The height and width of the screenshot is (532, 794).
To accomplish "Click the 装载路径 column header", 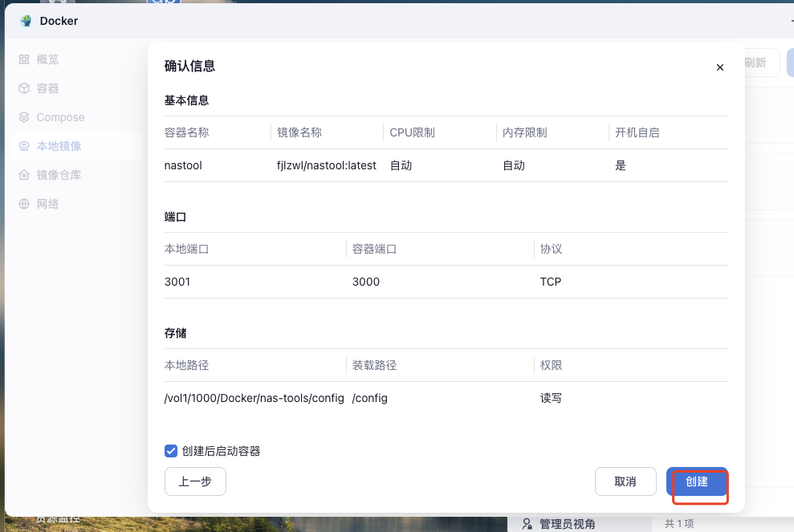I will point(374,365).
